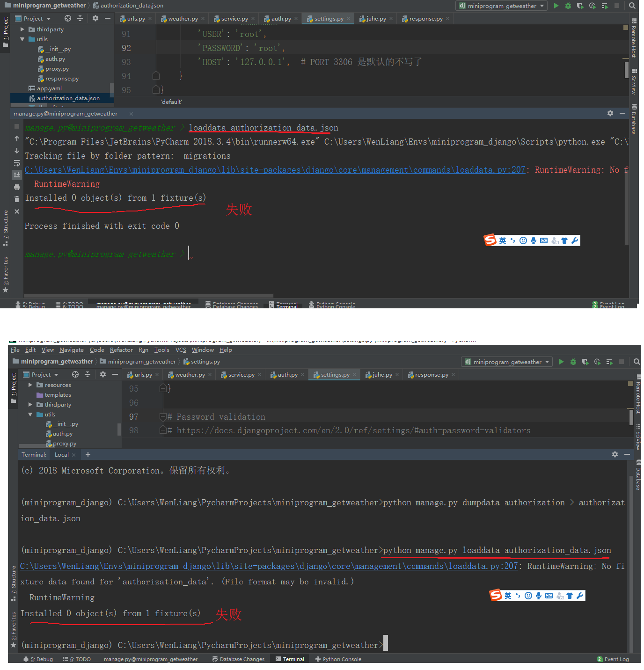This screenshot has width=644, height=670.
Task: Click upper window editor vertical scrollbar
Action: [626, 70]
